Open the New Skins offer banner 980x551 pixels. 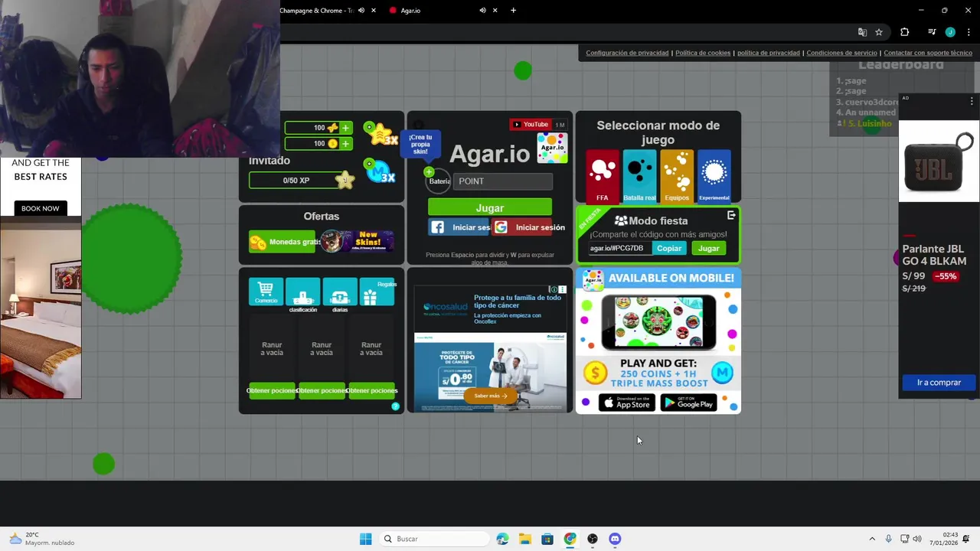click(x=358, y=242)
